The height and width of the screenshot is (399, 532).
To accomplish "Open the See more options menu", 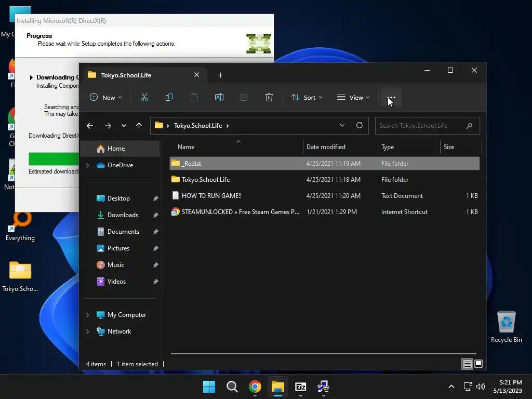I will (x=391, y=98).
